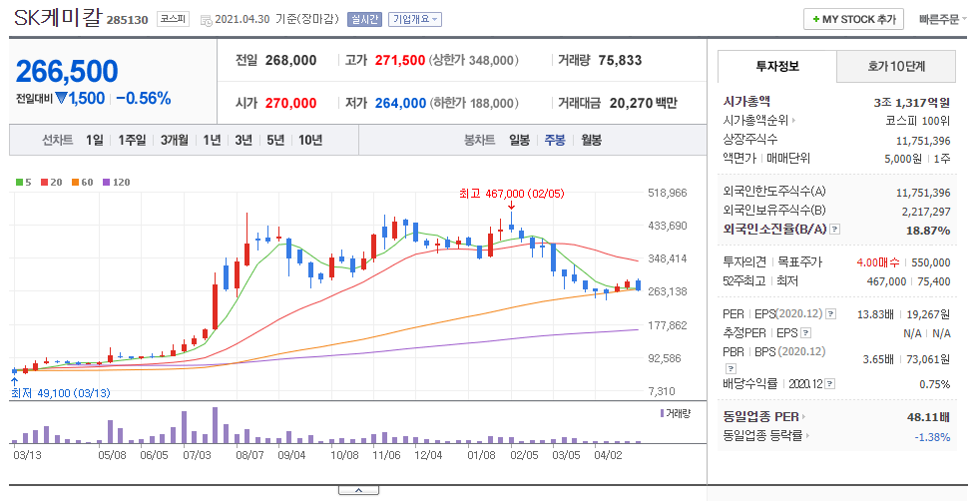Click the 시가 value 270,000
The width and height of the screenshot is (980, 501).
290,103
